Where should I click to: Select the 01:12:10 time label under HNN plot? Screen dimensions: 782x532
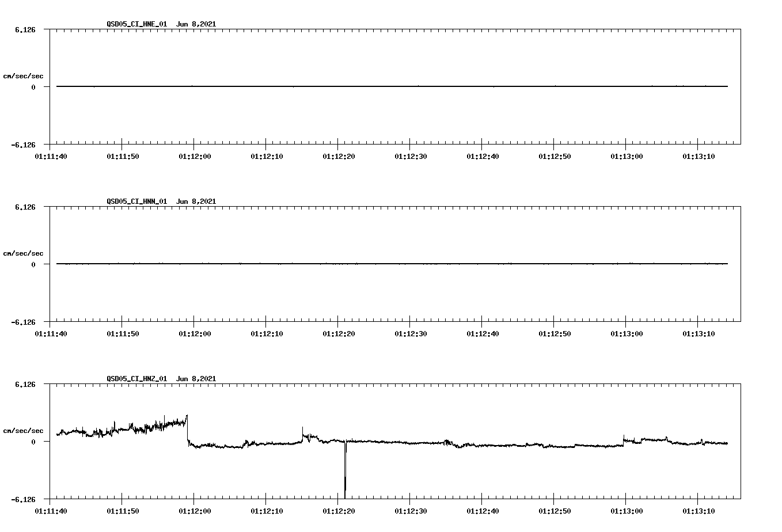click(267, 333)
